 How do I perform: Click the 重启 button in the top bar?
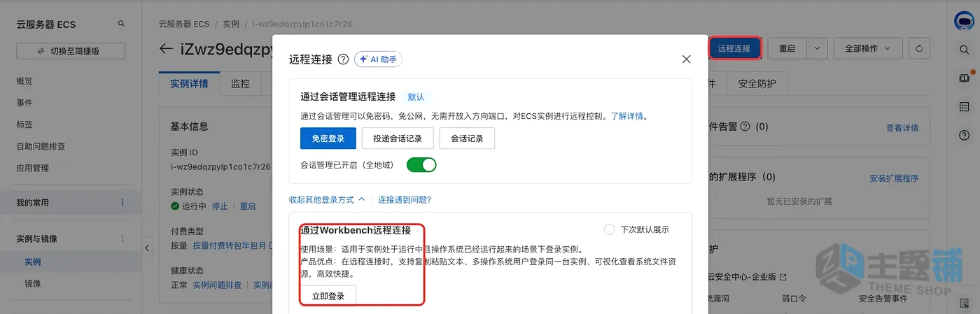click(787, 49)
